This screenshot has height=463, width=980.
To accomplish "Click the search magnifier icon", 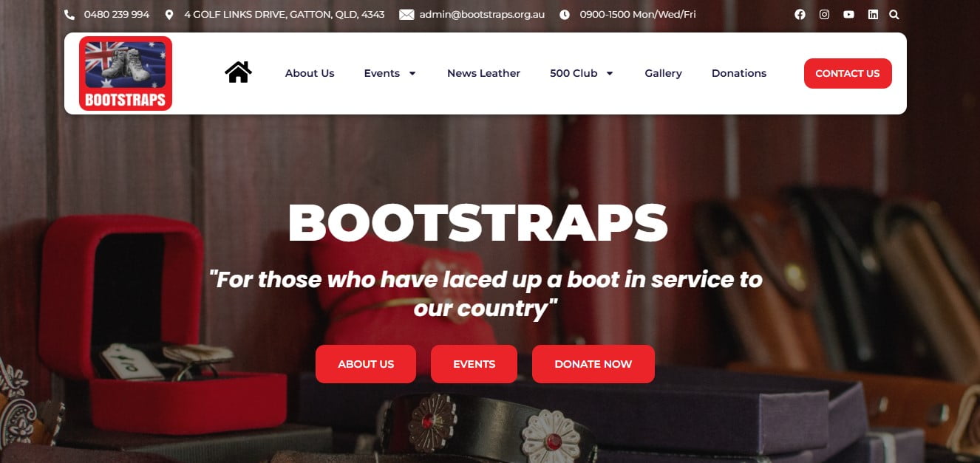I will [x=894, y=14].
